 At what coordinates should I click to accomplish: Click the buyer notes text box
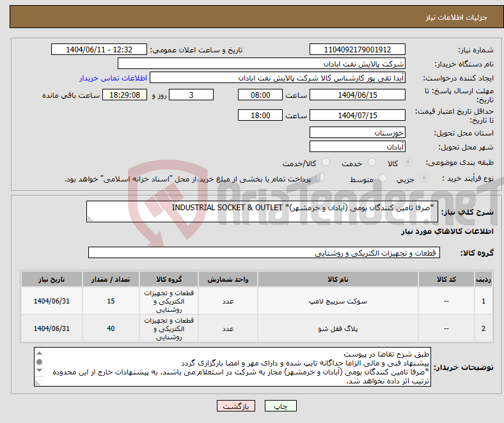(232, 367)
